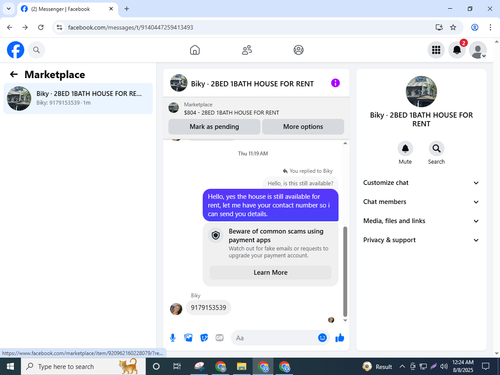Open the account profile avatar menu
The height and width of the screenshot is (375, 500).
[478, 50]
